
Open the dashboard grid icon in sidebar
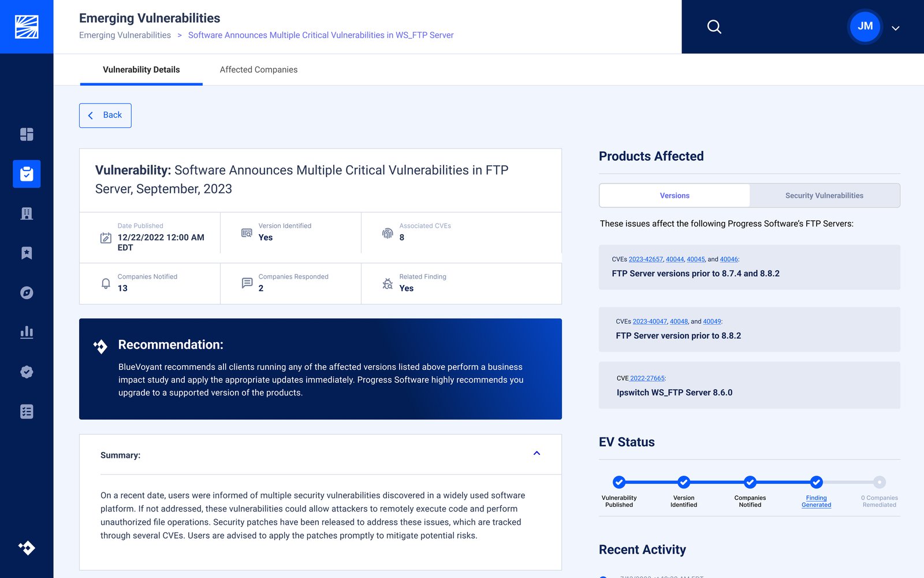pyautogui.click(x=27, y=134)
